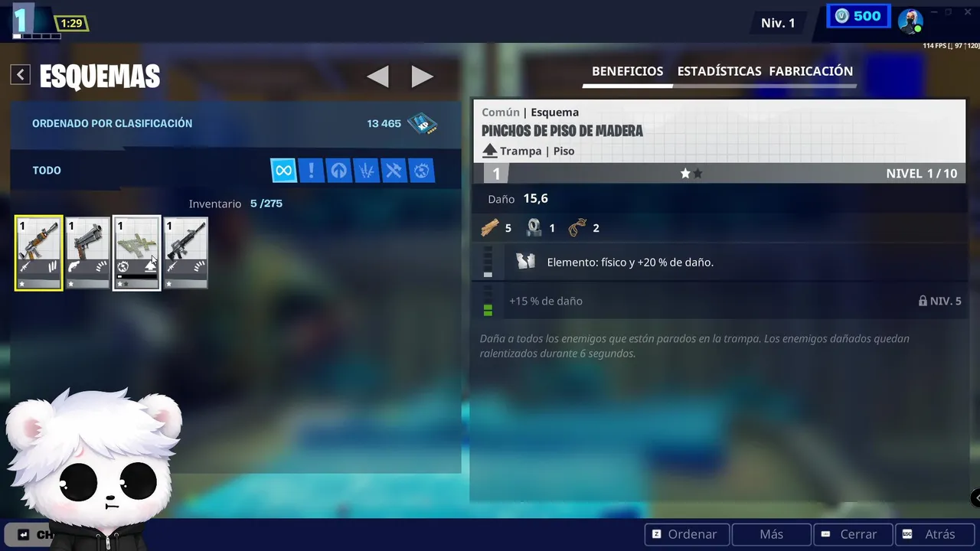The image size is (980, 551).
Task: Open the ORDENADO POR CLASIFICACIÓN sort option
Action: (112, 123)
